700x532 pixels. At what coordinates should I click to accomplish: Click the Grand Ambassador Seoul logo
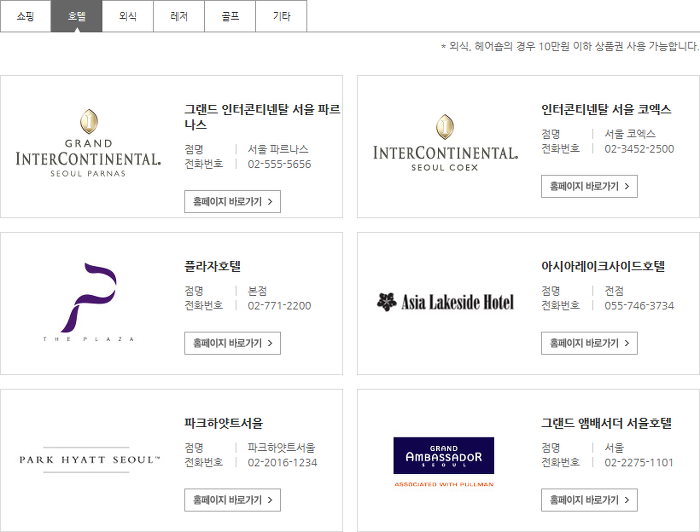pyautogui.click(x=444, y=462)
